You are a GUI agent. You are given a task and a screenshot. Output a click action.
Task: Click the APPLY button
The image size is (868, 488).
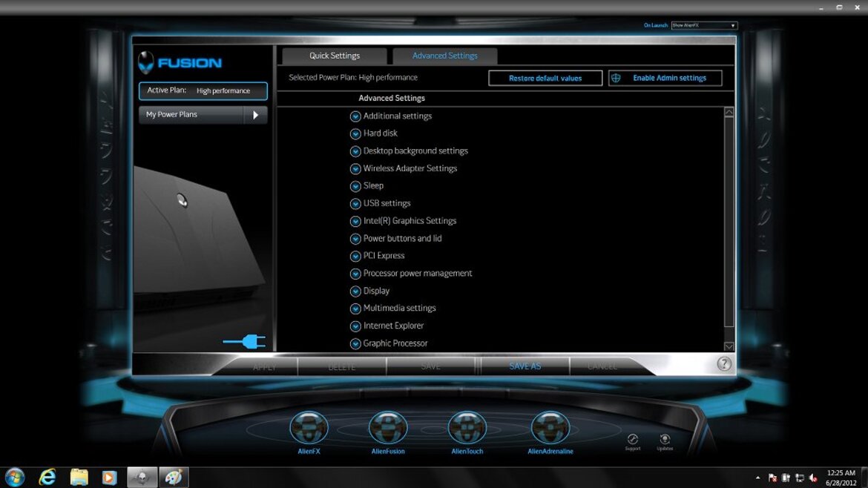(264, 367)
